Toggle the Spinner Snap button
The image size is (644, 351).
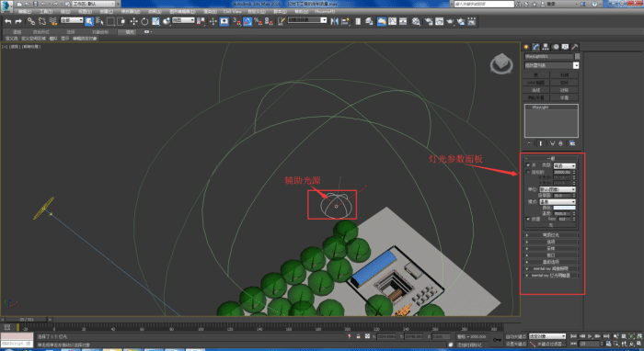point(269,21)
